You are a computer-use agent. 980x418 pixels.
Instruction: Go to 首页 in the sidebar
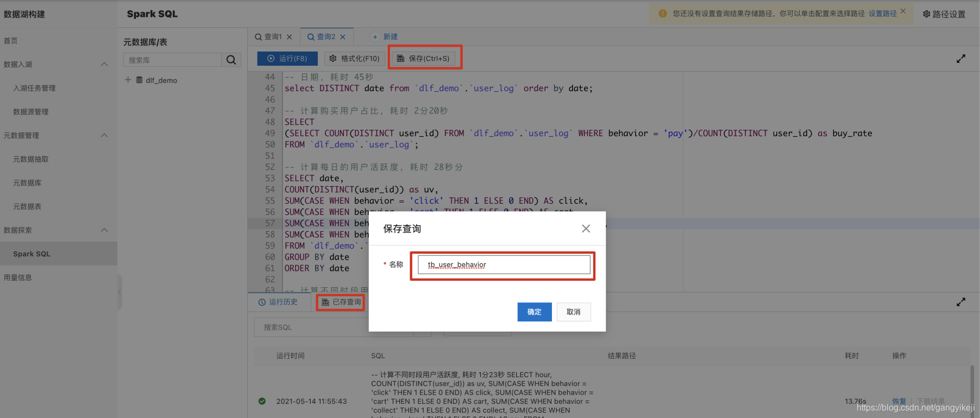11,41
